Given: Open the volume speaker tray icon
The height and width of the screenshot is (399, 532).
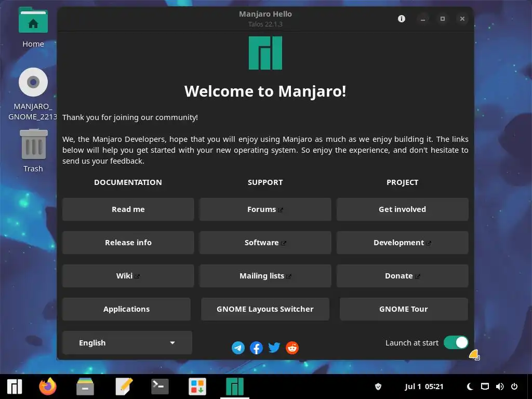Looking at the screenshot, I should (x=500, y=387).
